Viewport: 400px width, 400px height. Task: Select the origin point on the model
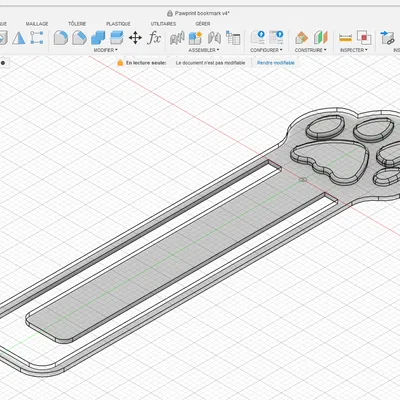coord(303,179)
